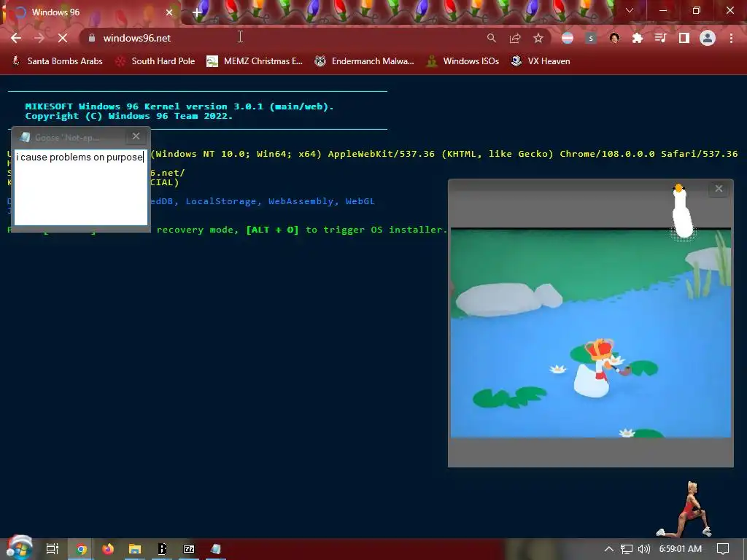
Task: Click the [ALT + O] installer hint
Action: coord(273,230)
